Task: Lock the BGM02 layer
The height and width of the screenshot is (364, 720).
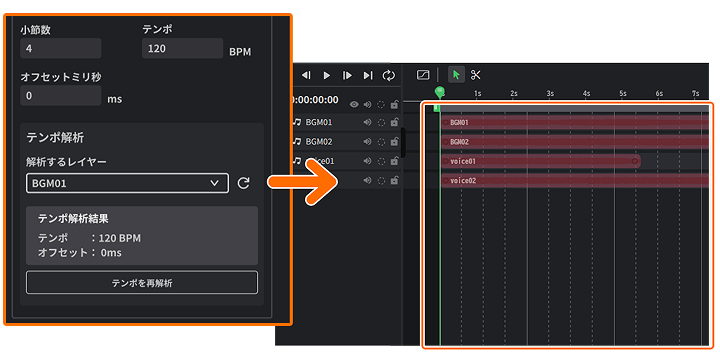Action: [394, 142]
